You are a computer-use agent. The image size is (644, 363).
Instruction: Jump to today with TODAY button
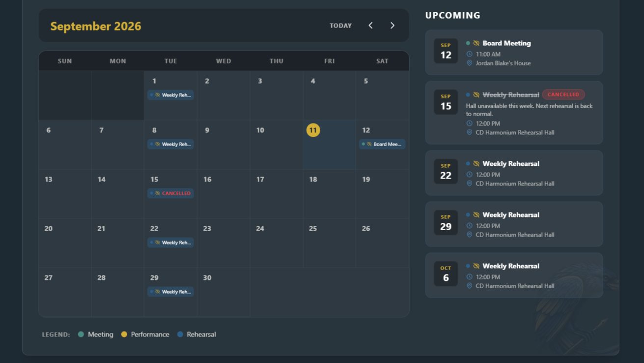coord(340,26)
